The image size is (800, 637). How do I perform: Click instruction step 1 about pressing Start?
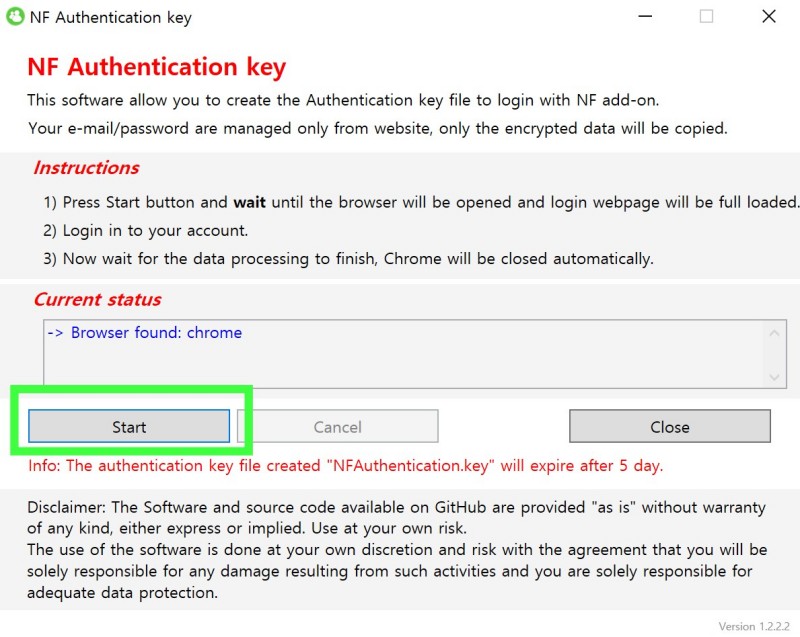click(420, 202)
